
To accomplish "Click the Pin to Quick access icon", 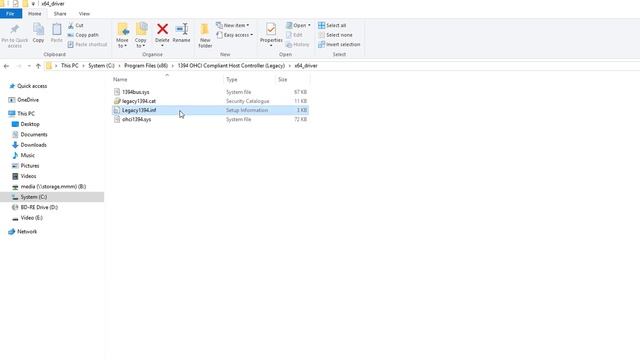I will [15, 29].
